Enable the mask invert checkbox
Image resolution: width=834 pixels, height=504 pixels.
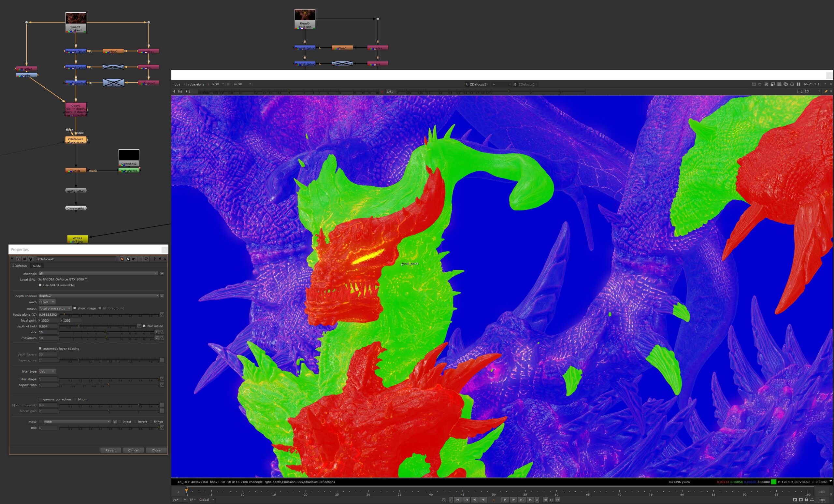coord(135,421)
